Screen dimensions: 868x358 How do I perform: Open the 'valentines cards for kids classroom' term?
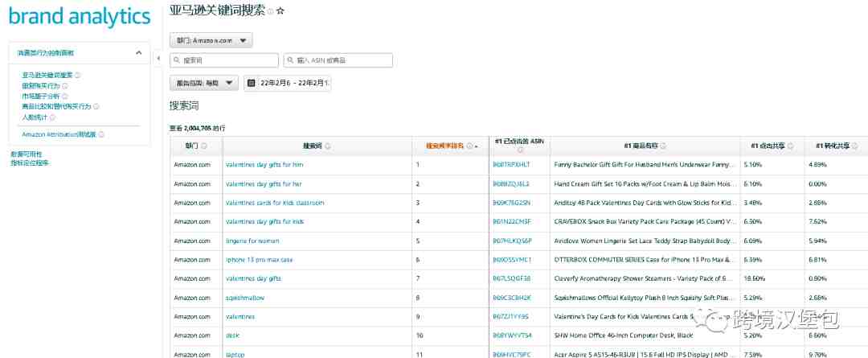(275, 203)
